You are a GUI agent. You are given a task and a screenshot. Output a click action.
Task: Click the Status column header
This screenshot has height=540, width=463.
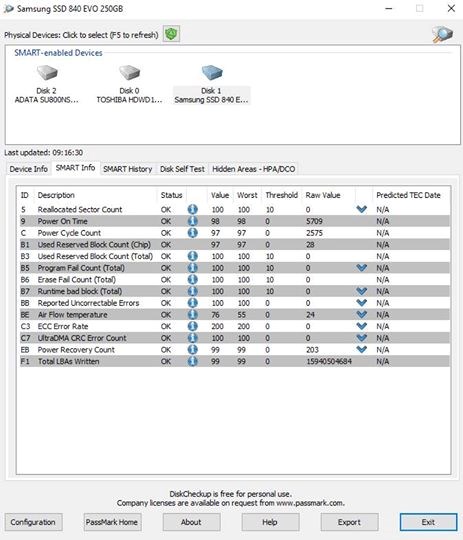click(x=171, y=195)
